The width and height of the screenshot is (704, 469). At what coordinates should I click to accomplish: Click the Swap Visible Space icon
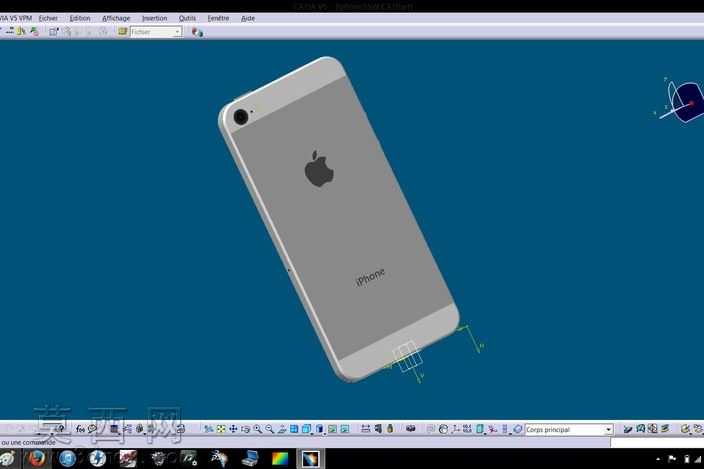point(344,429)
